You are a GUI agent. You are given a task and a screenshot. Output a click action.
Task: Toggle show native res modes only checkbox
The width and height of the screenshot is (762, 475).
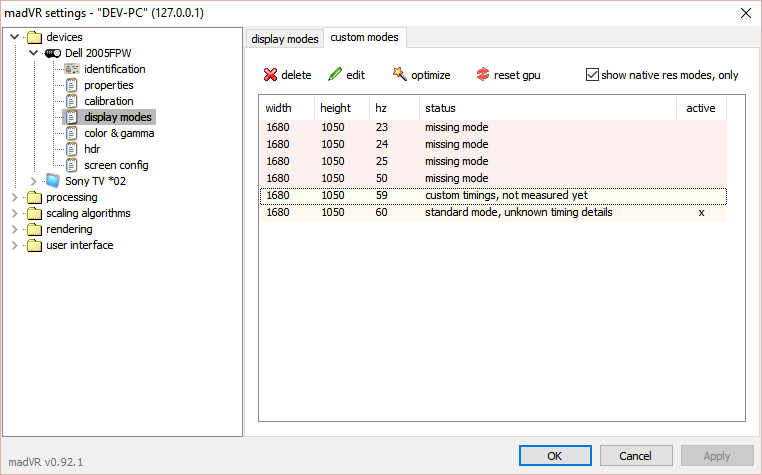[x=592, y=75]
